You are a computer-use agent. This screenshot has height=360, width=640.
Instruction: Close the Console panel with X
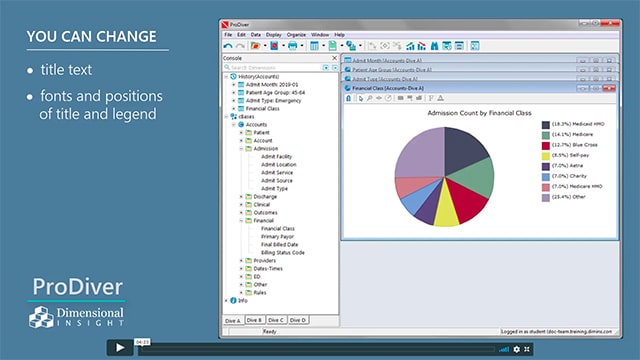334,58
